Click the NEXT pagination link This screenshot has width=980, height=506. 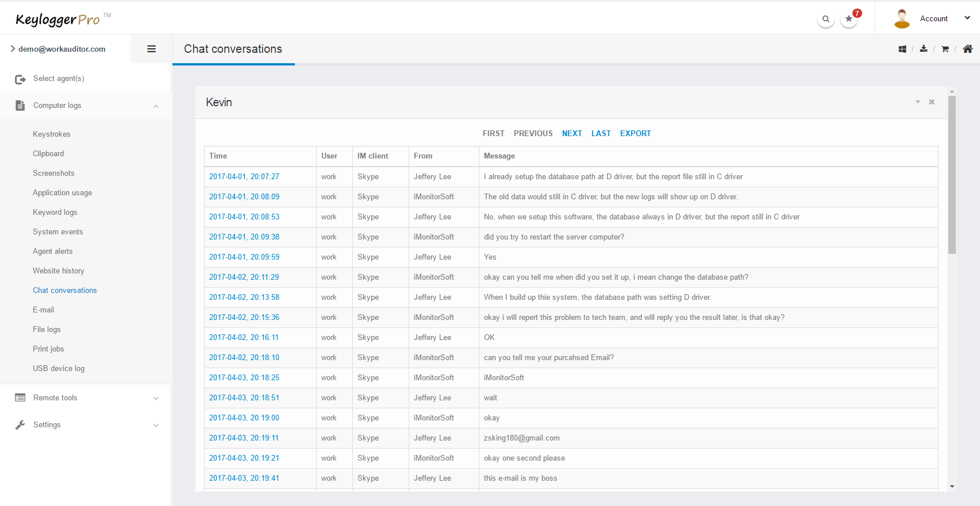pyautogui.click(x=572, y=133)
